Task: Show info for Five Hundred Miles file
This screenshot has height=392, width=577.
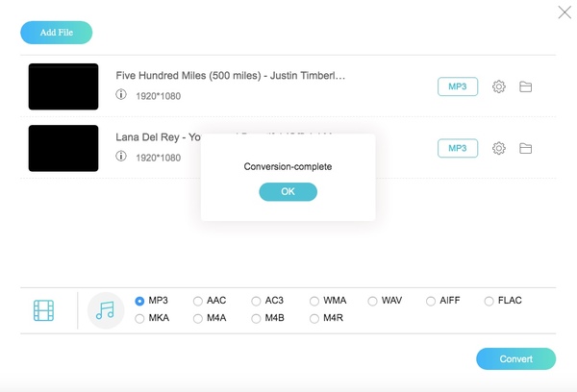Action: point(121,95)
